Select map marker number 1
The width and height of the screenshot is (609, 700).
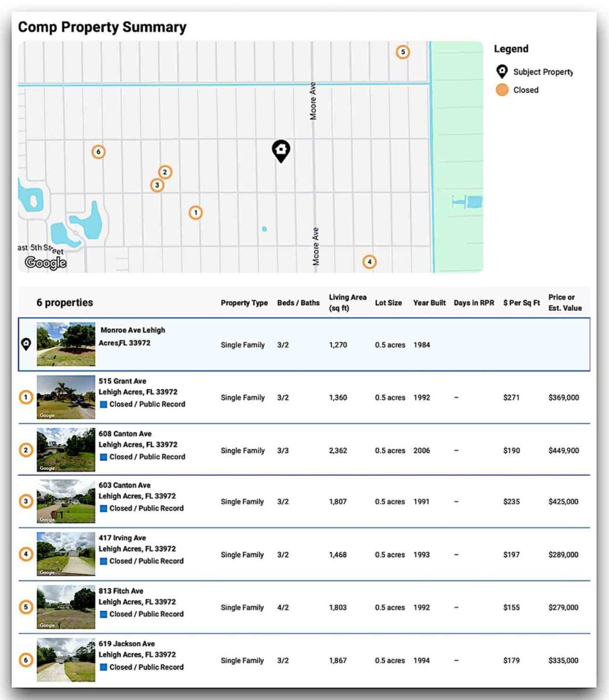pos(195,213)
